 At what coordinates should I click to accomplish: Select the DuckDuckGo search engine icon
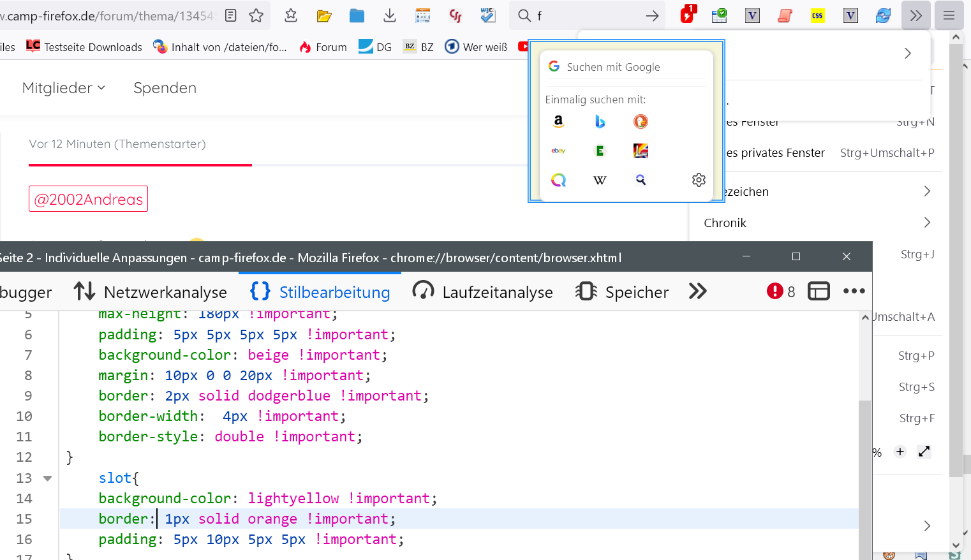pos(641,121)
